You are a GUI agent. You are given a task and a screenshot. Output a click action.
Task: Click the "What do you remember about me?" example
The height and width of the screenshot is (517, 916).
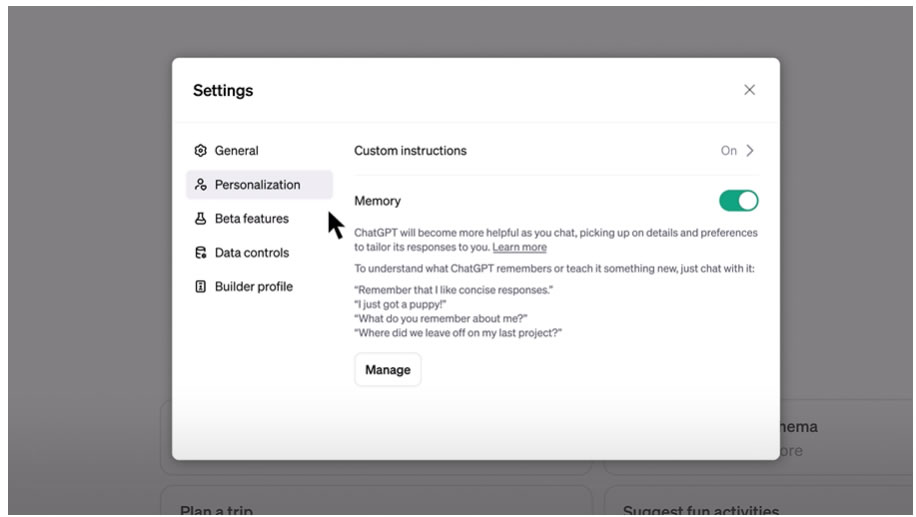pyautogui.click(x=437, y=318)
